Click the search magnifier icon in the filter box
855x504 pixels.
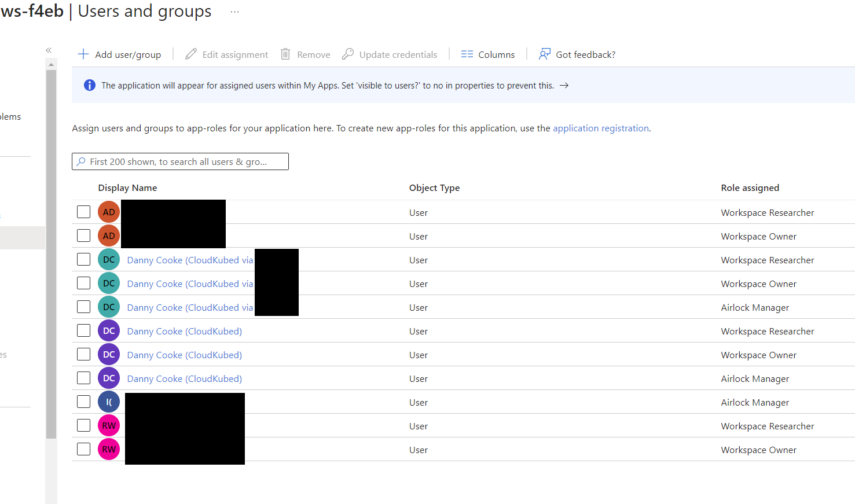[x=82, y=161]
